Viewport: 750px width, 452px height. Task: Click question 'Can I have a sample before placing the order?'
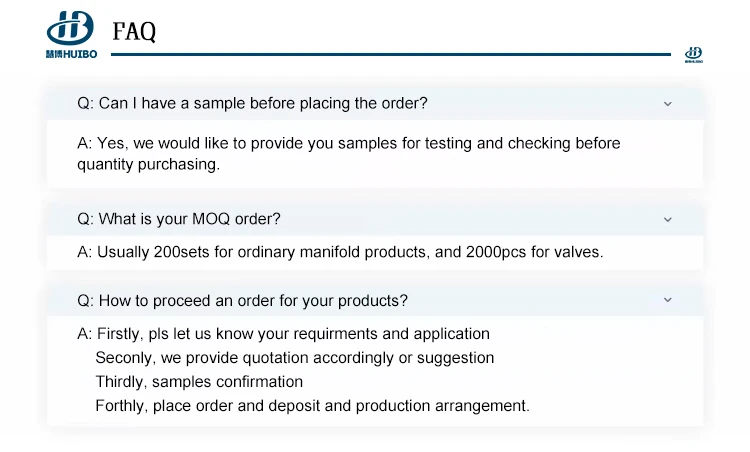252,103
